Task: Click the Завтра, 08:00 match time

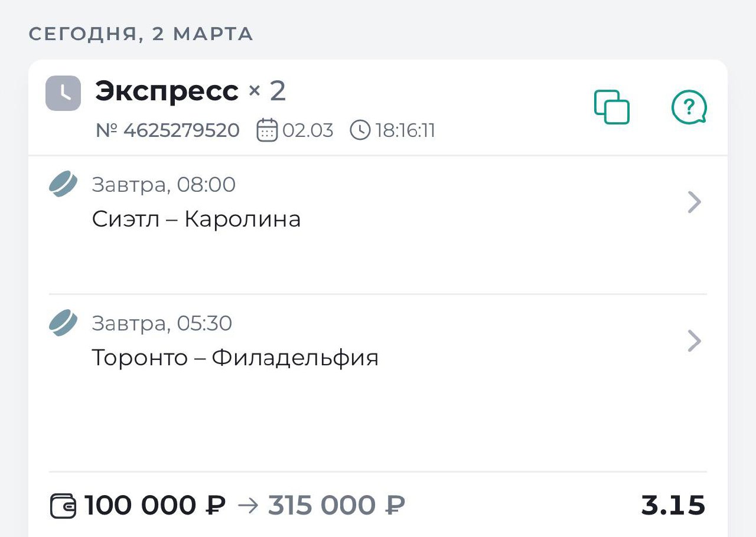Action: [x=164, y=185]
